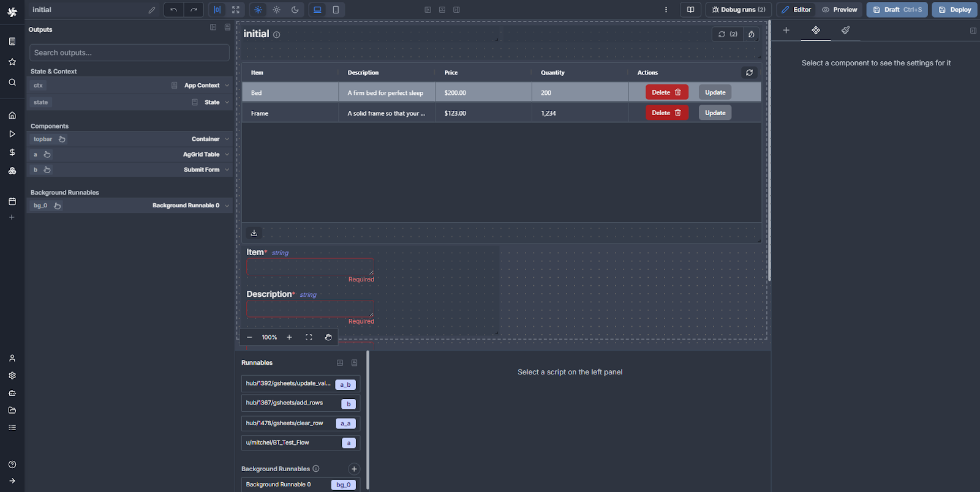The height and width of the screenshot is (492, 980).
Task: Click the pencil icon to rename app
Action: coord(152,10)
